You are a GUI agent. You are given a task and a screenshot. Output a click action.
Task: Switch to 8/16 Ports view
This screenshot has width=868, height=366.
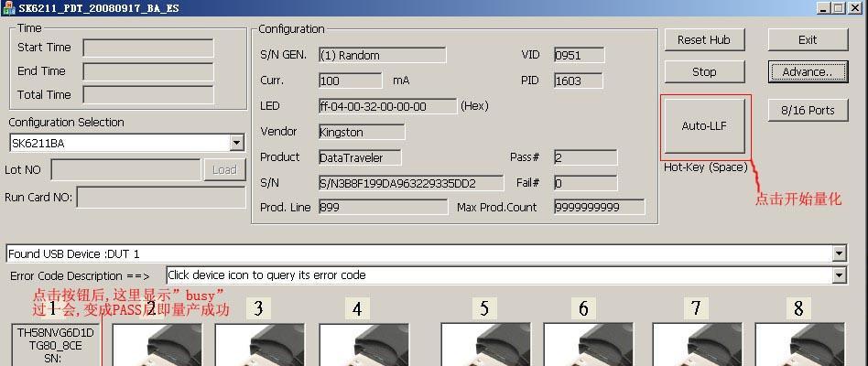[808, 110]
